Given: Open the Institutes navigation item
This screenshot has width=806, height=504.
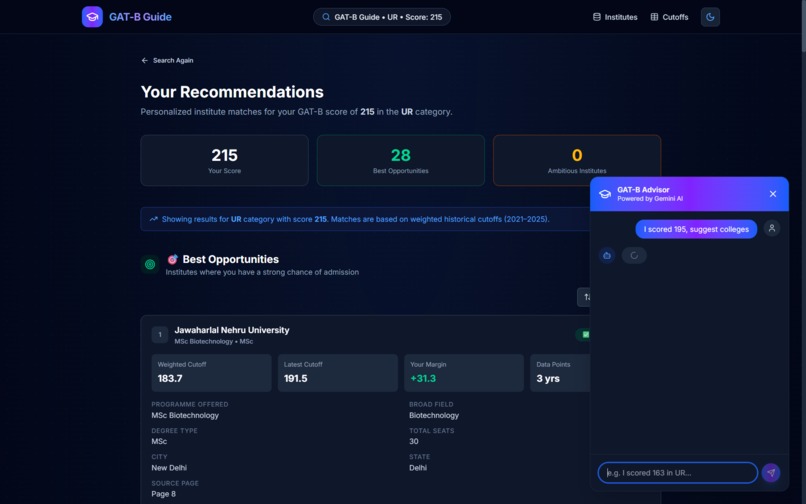Looking at the screenshot, I should pos(615,17).
